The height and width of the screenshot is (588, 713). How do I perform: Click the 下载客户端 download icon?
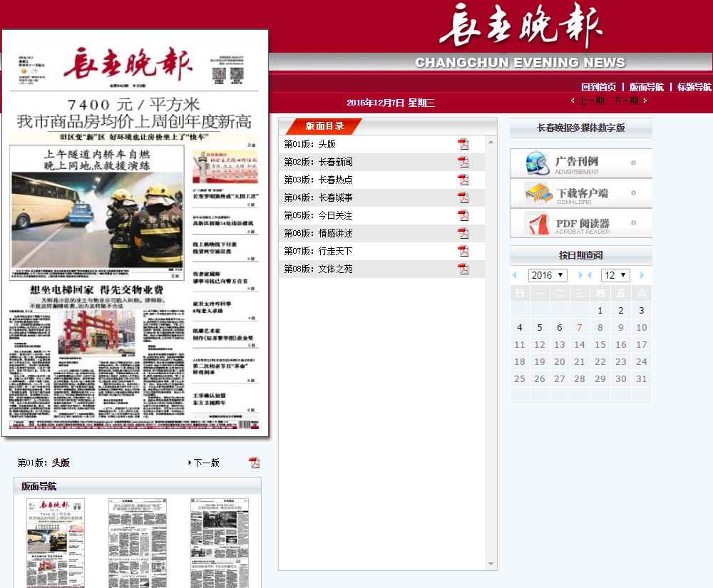[x=538, y=193]
